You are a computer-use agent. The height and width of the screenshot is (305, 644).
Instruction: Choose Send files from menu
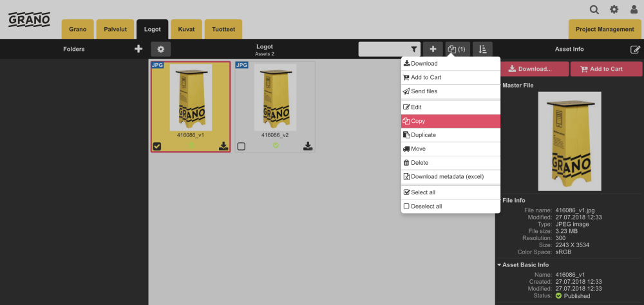click(x=451, y=91)
